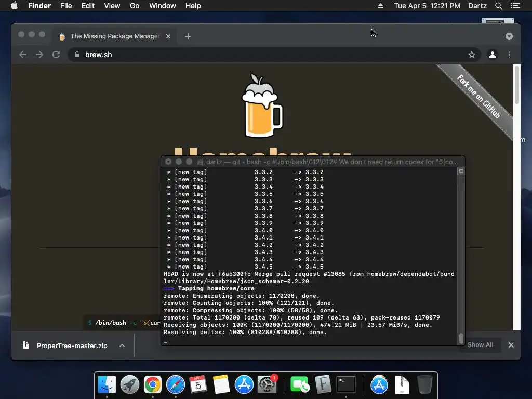Screen dimensions: 532x399
Task: Open the Window menu
Action: [x=163, y=6]
